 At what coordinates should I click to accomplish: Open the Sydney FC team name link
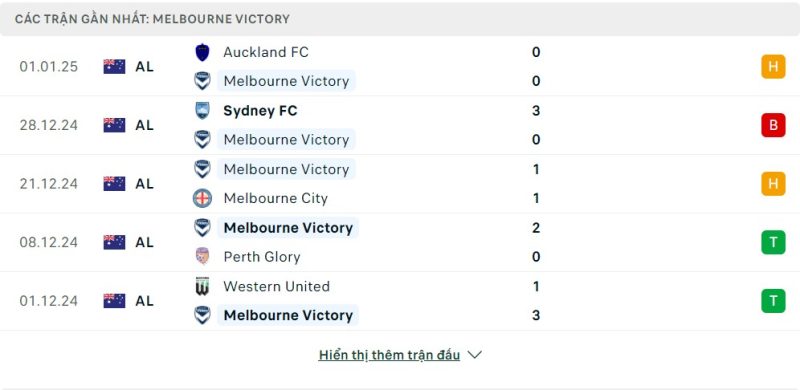click(260, 111)
